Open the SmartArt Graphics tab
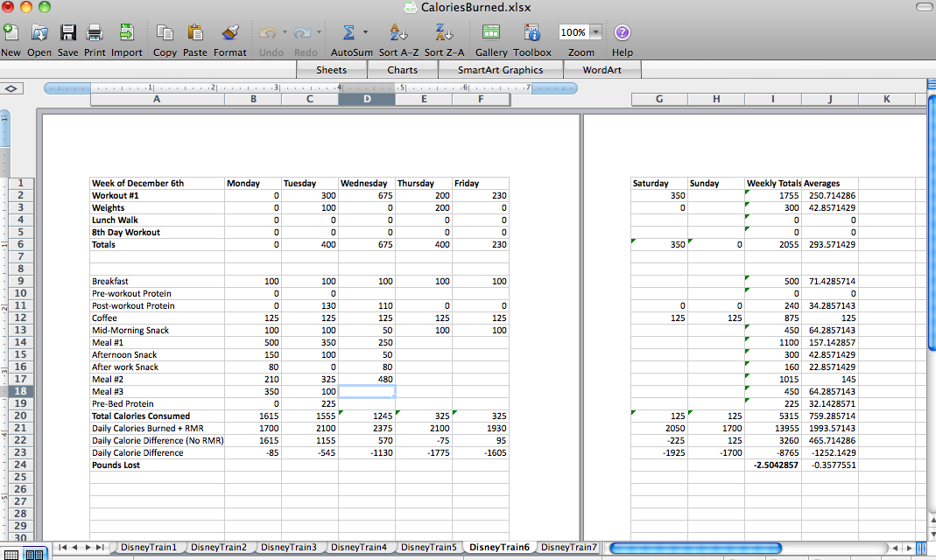 point(500,70)
